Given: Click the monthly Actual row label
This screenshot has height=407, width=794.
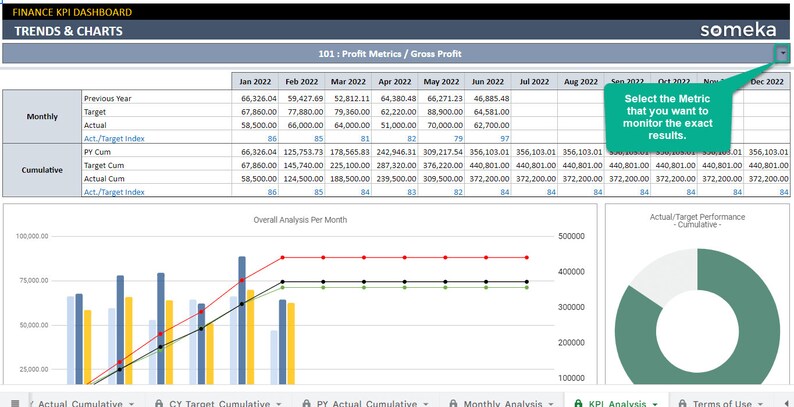Looking at the screenshot, I should pyautogui.click(x=95, y=125).
